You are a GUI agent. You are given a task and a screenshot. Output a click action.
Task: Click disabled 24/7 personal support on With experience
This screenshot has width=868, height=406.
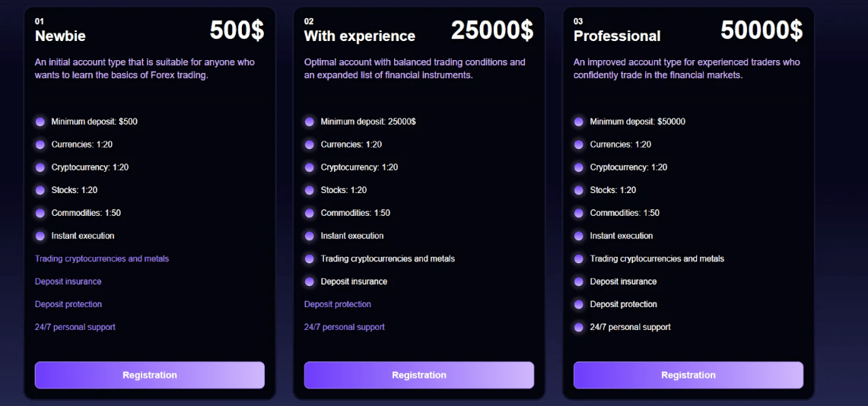click(345, 327)
